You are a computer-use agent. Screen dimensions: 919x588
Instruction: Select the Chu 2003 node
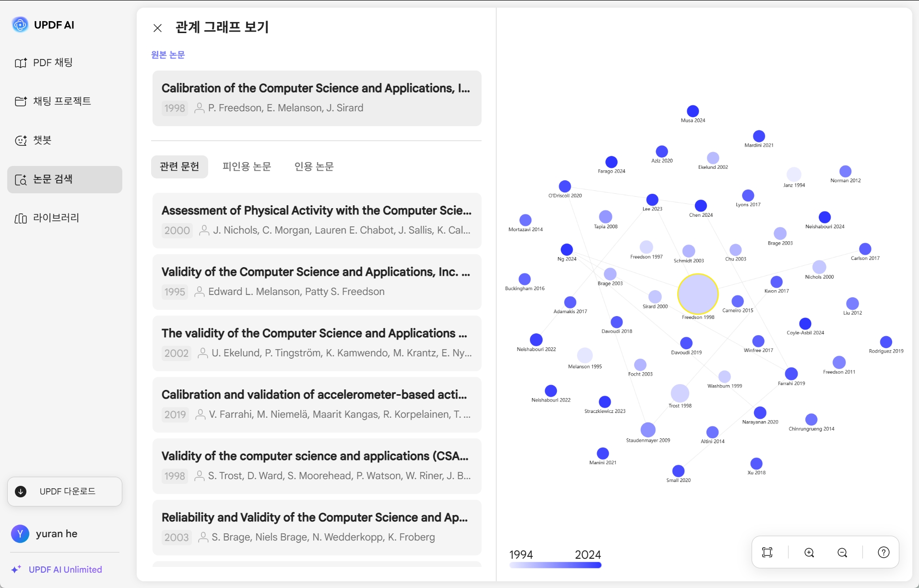(735, 249)
